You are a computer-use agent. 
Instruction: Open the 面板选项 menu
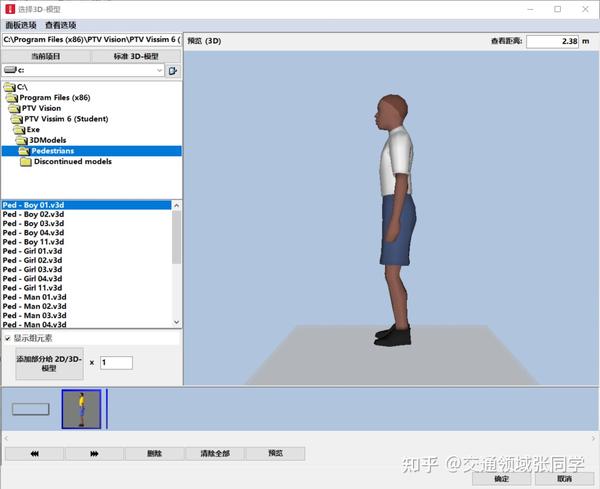[x=21, y=25]
